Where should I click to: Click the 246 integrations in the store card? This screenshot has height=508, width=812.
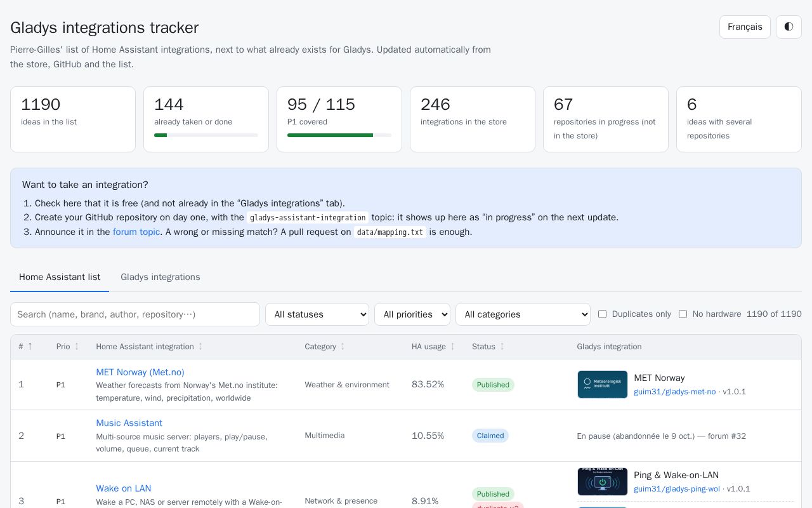473,119
